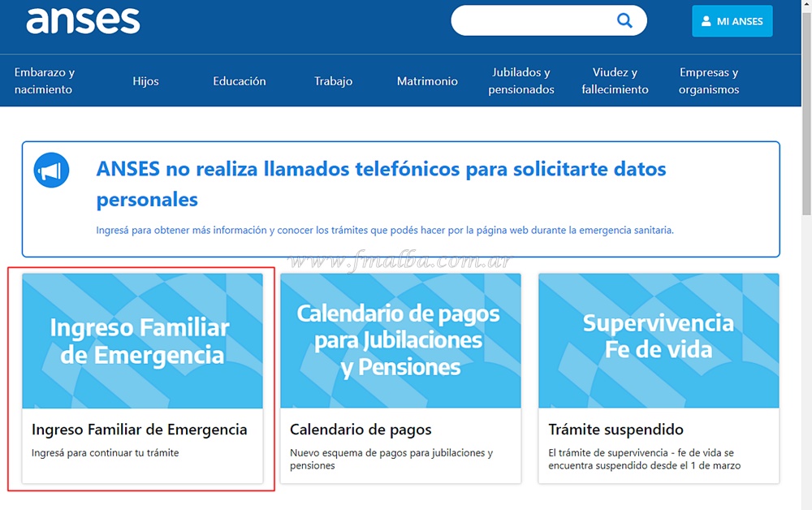Click 'Ingresá para continuar tu trámite' text
The width and height of the screenshot is (812, 510).
(x=105, y=452)
